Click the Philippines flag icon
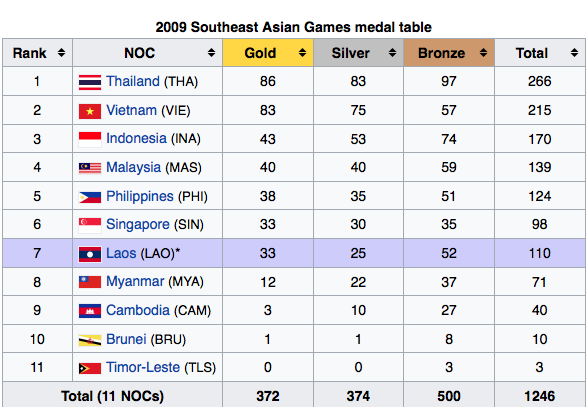588x407 pixels. tap(90, 197)
